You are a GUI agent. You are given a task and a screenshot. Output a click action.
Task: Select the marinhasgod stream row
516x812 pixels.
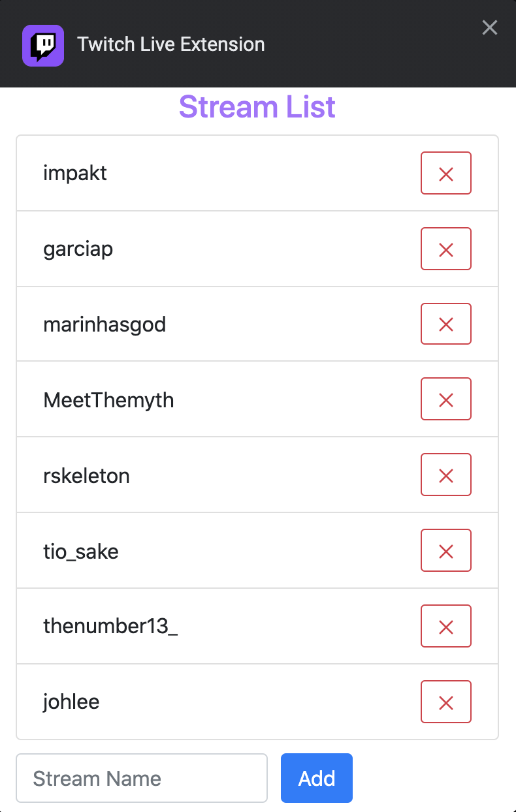pyautogui.click(x=105, y=324)
